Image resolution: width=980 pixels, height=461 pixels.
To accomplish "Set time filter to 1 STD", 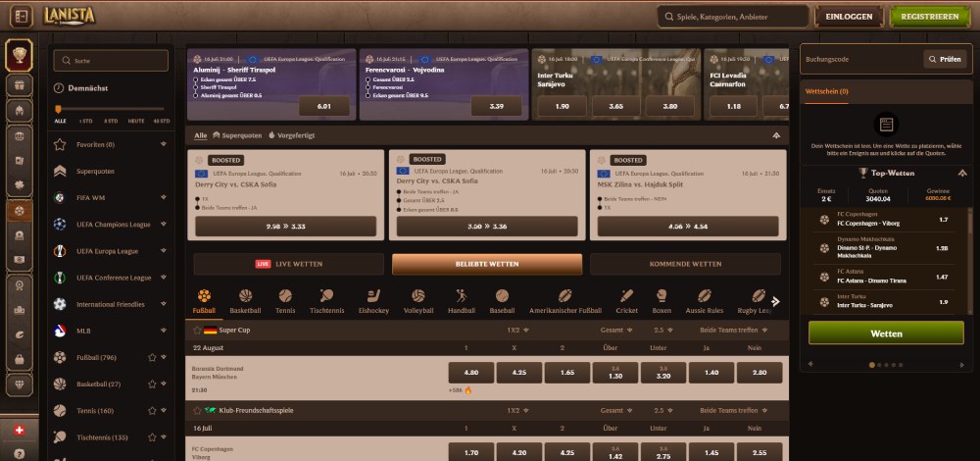I will pos(85,122).
